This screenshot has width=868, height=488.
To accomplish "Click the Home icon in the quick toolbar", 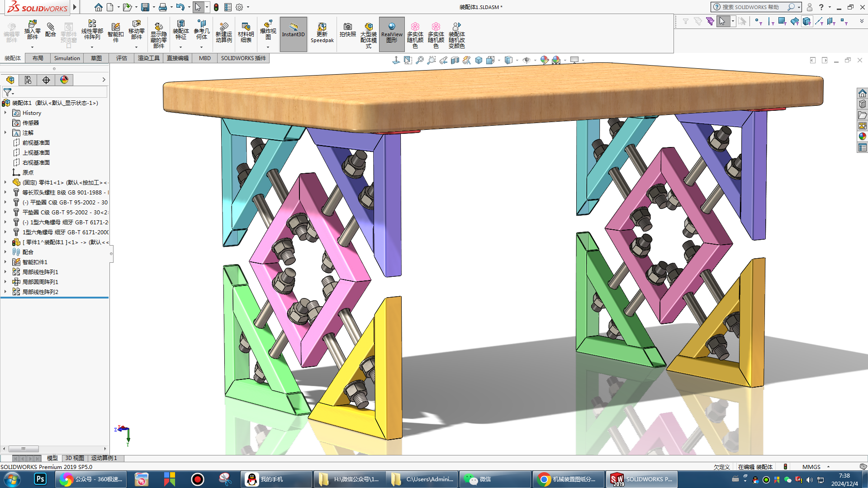I will pyautogui.click(x=98, y=7).
